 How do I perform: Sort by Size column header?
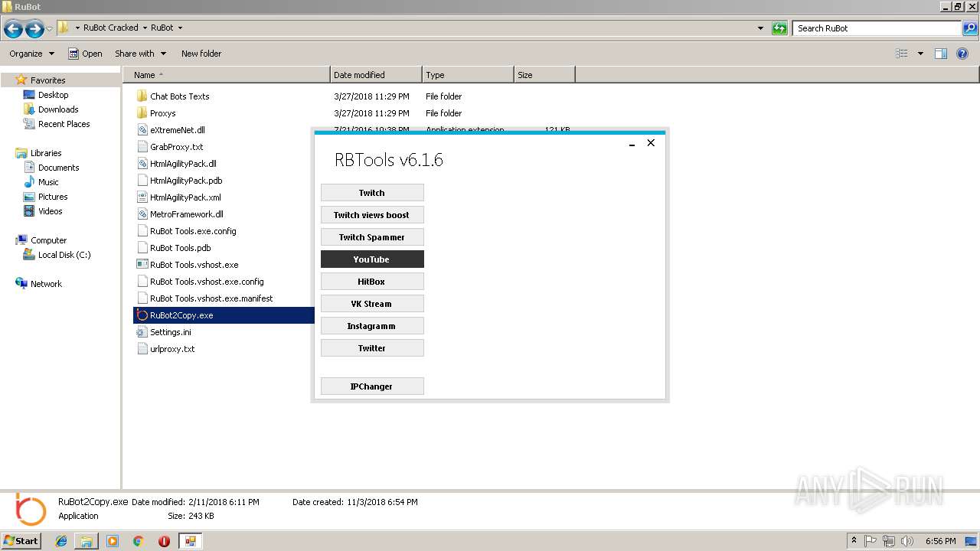(x=544, y=75)
